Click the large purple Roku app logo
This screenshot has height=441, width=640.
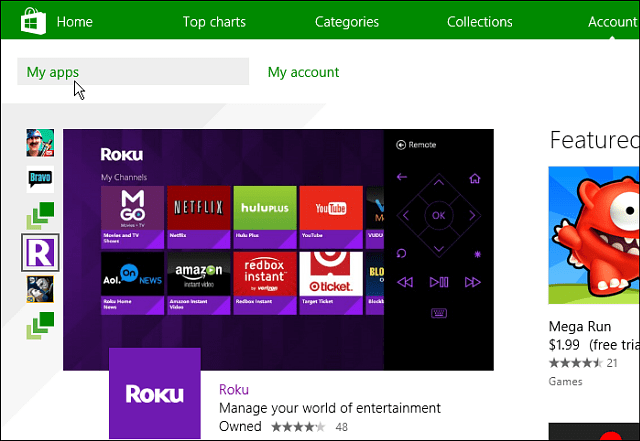click(x=155, y=393)
